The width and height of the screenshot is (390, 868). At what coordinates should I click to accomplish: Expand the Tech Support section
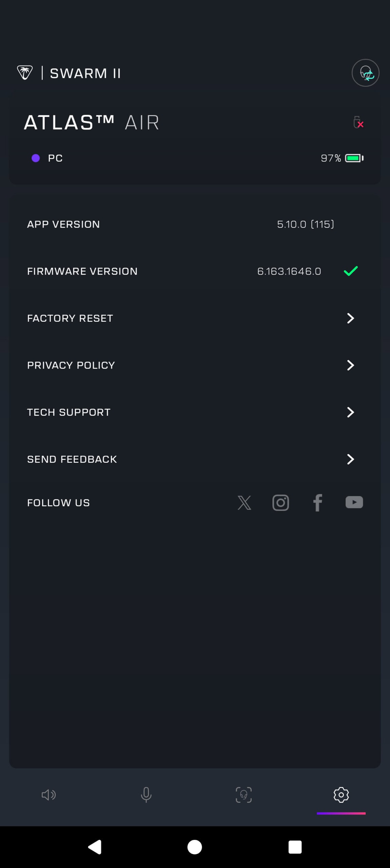pos(350,412)
